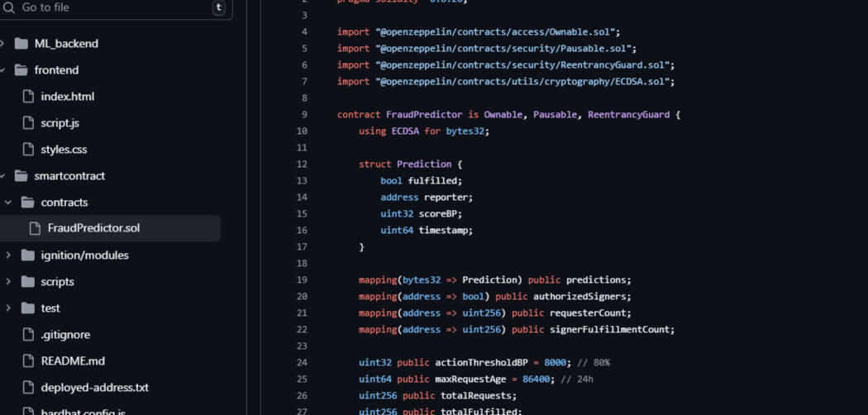Click the contracts folder icon
The height and width of the screenshot is (415, 868).
27,203
